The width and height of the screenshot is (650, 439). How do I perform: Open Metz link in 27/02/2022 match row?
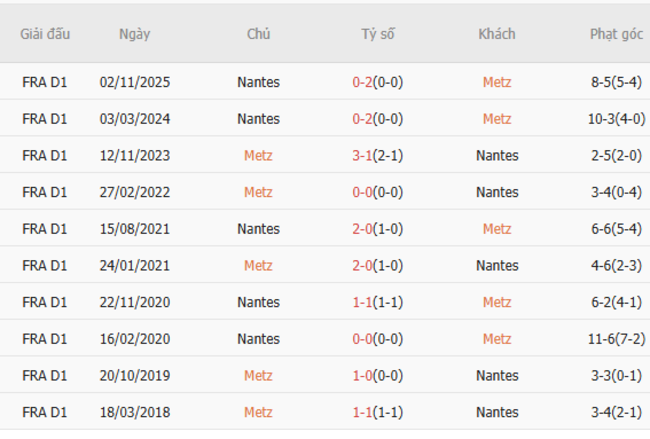click(258, 192)
